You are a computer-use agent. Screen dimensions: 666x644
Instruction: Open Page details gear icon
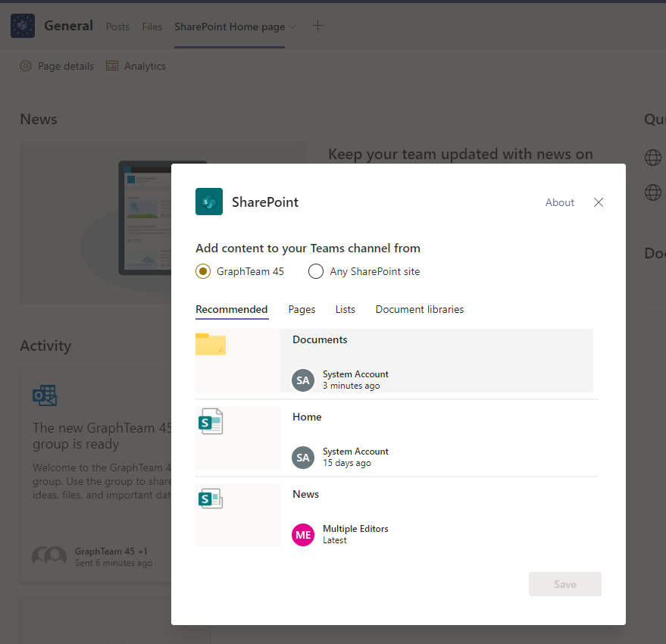pos(26,66)
